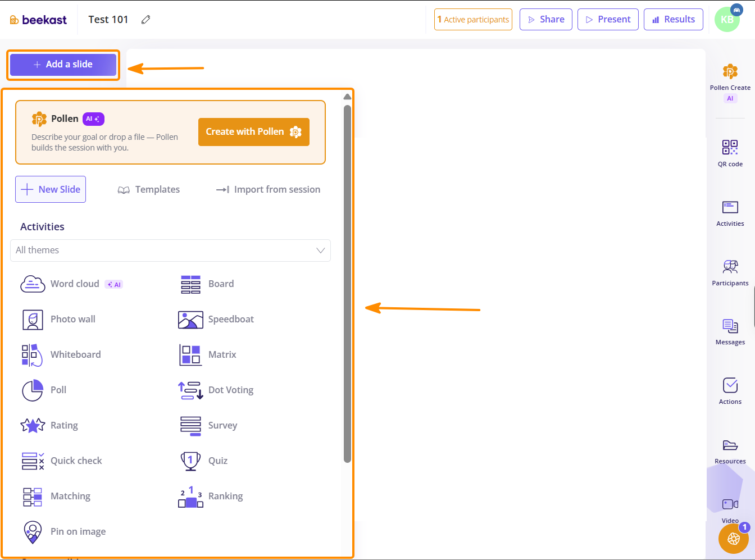Image resolution: width=755 pixels, height=560 pixels.
Task: Click the Create with Pollen button
Action: [x=254, y=132]
